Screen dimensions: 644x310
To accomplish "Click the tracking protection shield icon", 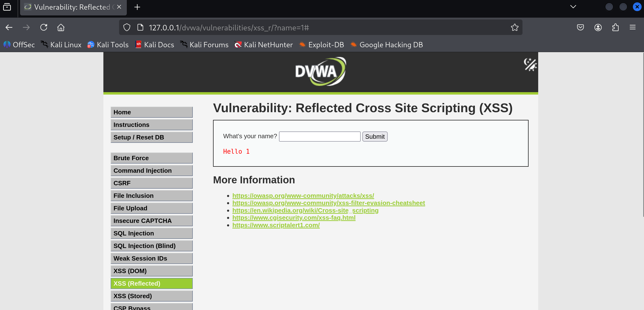I will (127, 28).
